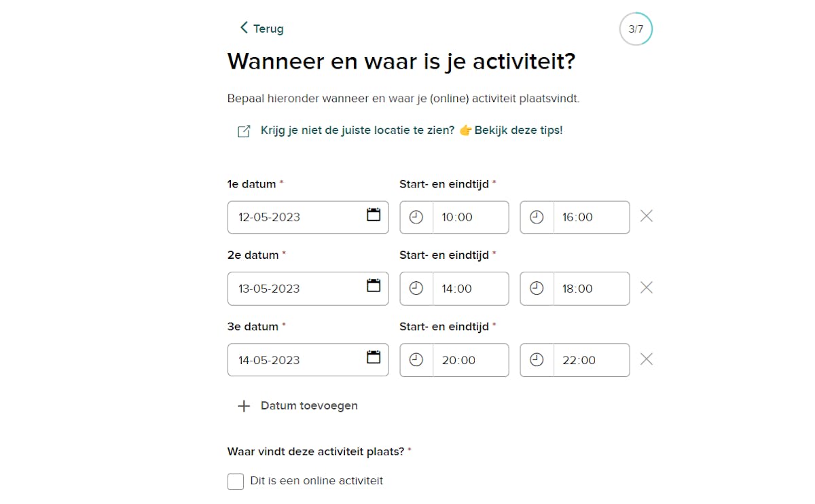This screenshot has height=504, width=815.
Task: Add another date with Datum toevoegen
Action: point(297,406)
